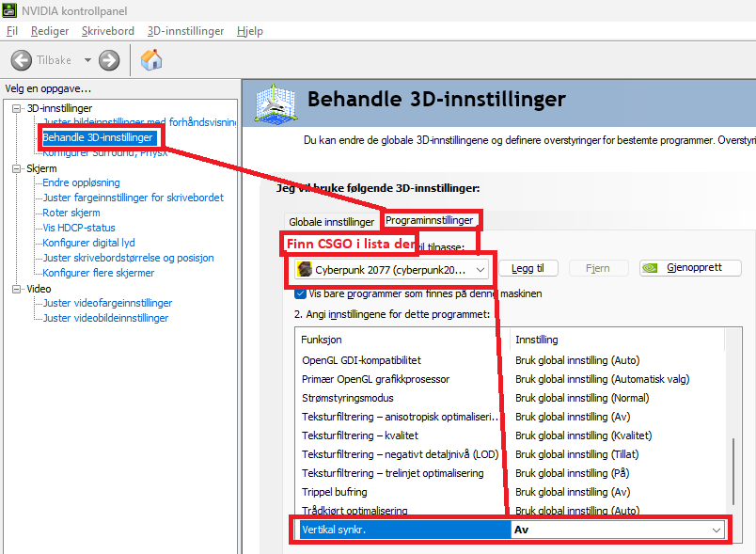Image resolution: width=756 pixels, height=554 pixels.
Task: Click the forward arrow navigation icon
Action: coord(109,60)
